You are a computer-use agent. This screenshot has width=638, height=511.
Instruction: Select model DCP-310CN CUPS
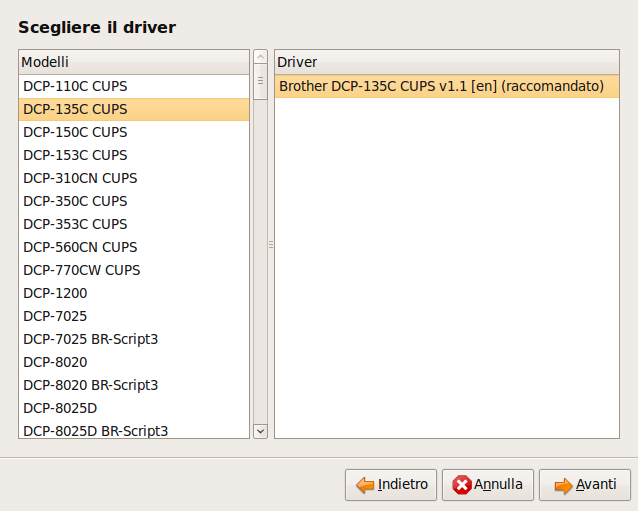pos(134,178)
